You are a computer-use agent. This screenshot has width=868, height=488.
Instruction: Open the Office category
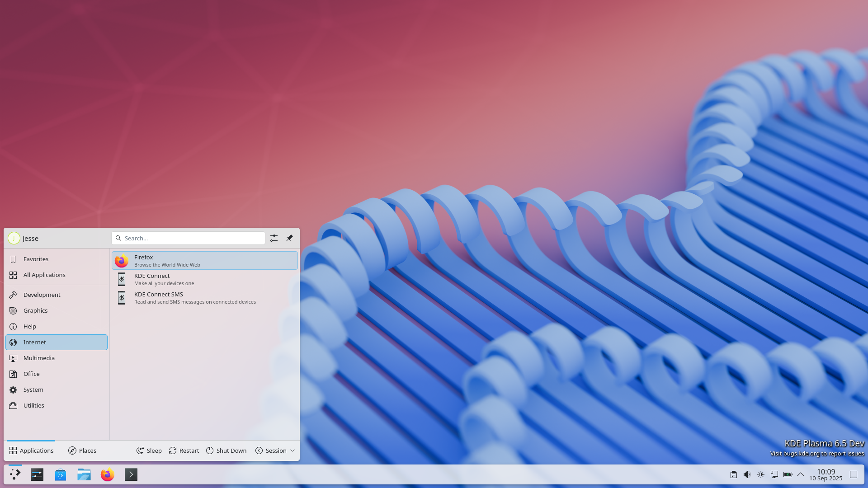pos(57,374)
